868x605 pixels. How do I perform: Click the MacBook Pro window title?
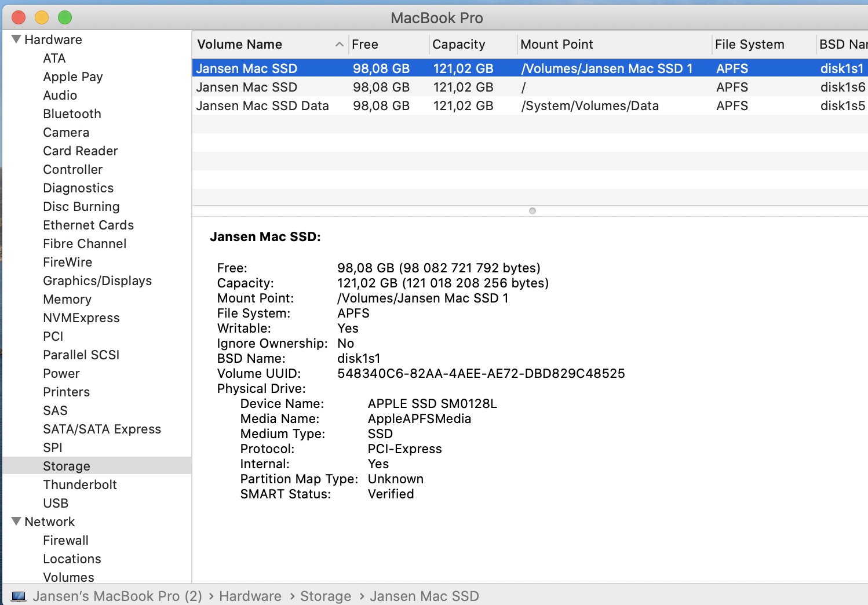[x=437, y=18]
